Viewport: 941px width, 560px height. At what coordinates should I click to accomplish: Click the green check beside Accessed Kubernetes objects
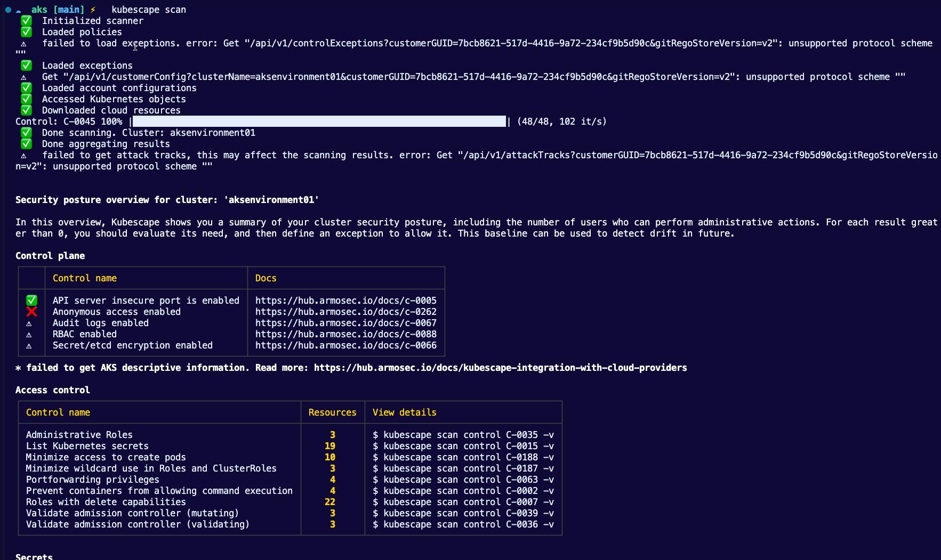click(x=26, y=99)
